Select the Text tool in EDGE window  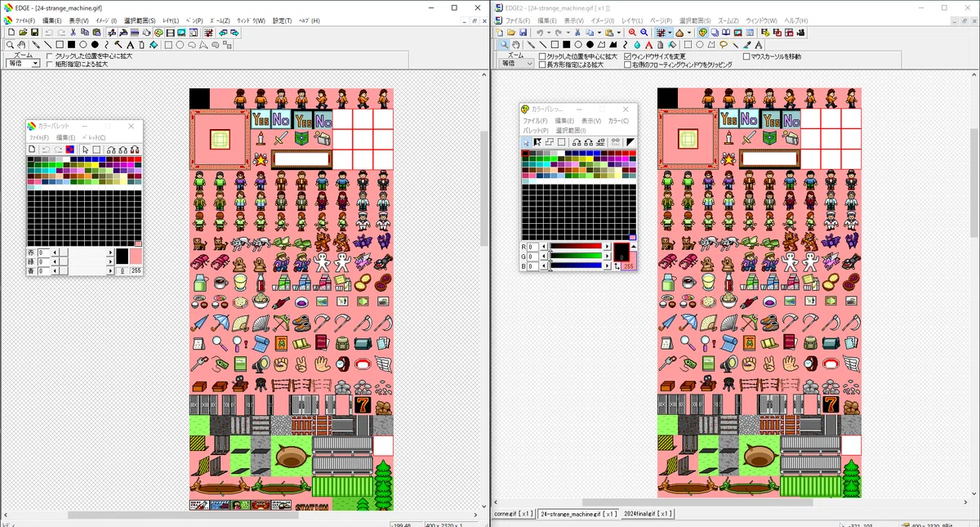click(130, 45)
